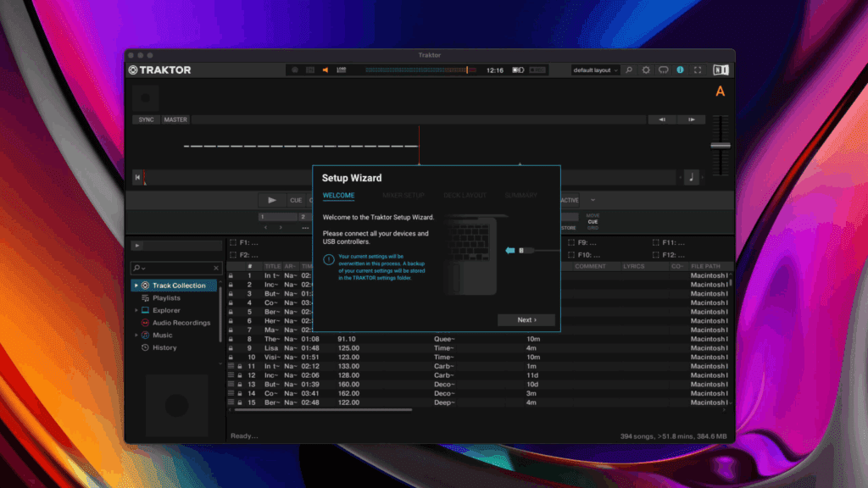
Task: Expand the Explorer tree node
Action: [136, 311]
